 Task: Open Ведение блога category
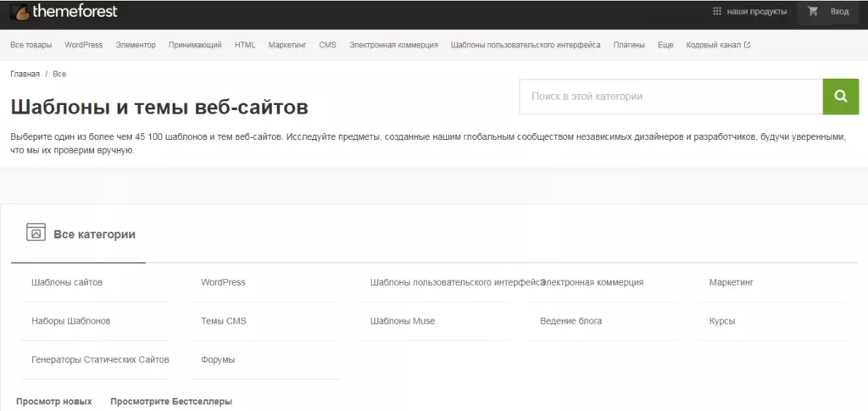click(570, 321)
